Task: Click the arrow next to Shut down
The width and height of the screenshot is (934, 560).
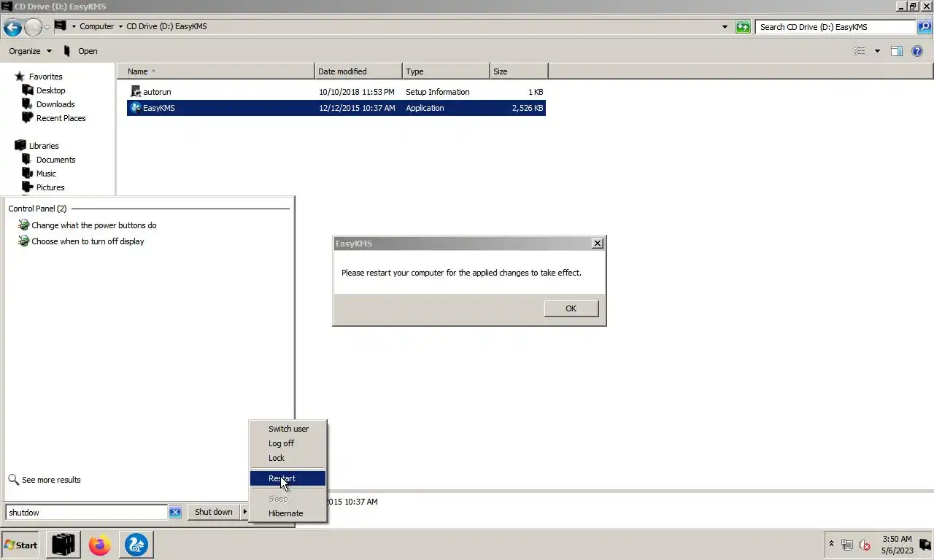Action: 244,512
